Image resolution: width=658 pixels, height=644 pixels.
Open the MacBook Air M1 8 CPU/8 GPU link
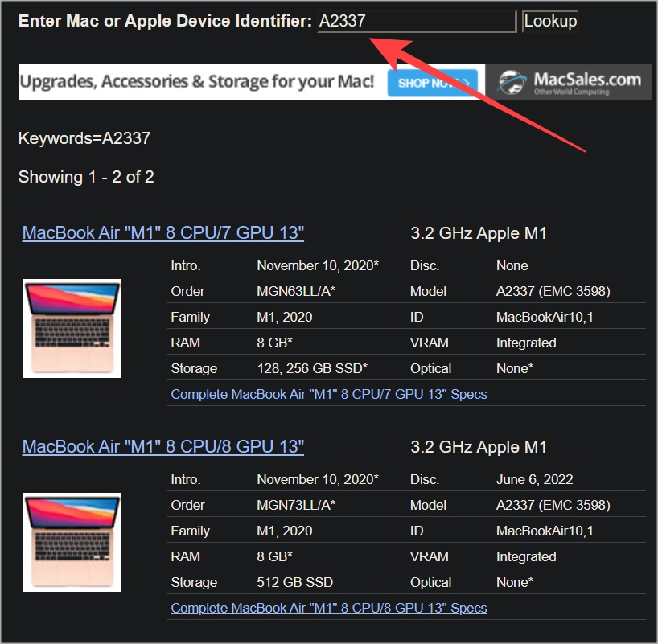click(x=161, y=446)
